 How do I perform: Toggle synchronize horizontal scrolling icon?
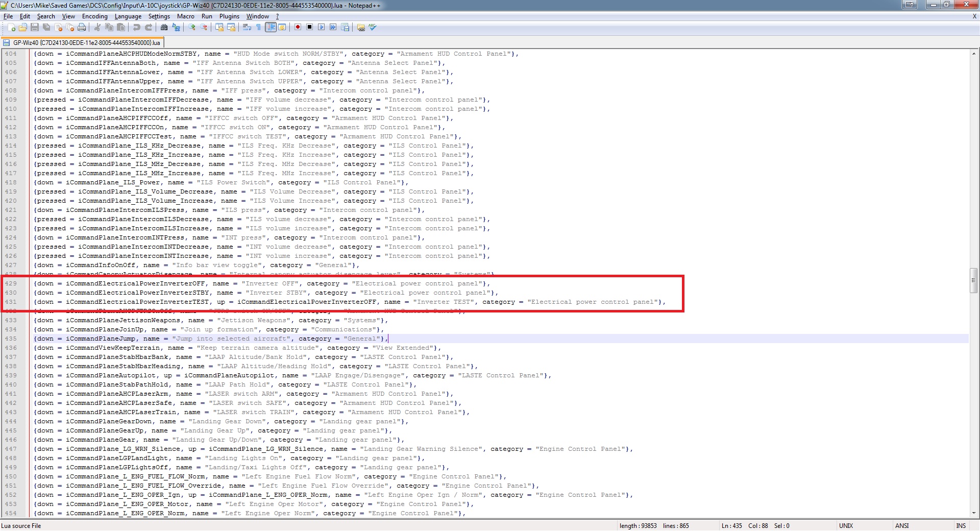[x=231, y=27]
